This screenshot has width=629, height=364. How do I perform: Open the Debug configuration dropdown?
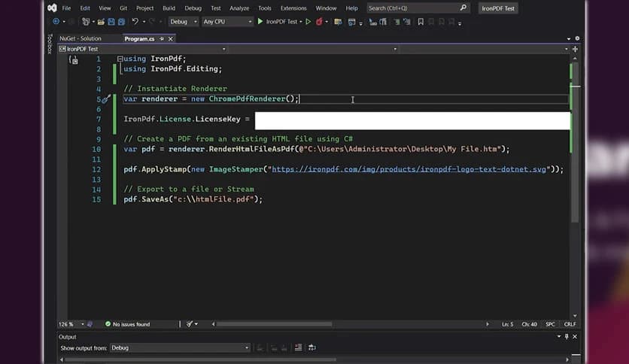pyautogui.click(x=184, y=22)
